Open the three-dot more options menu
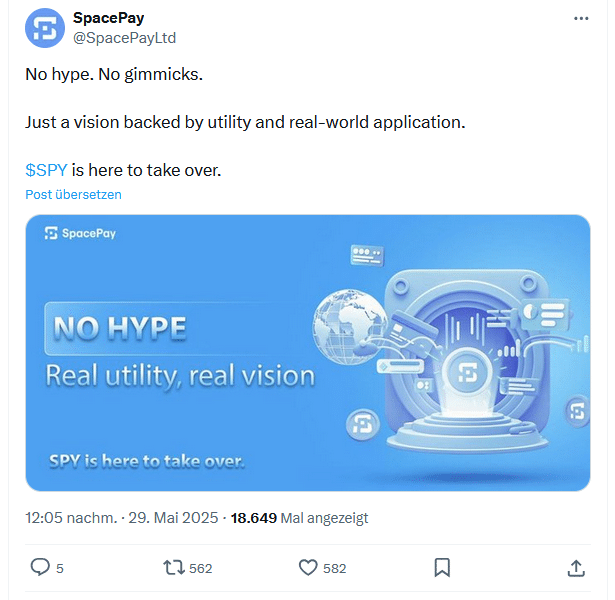Image resolution: width=615 pixels, height=600 pixels. (x=581, y=19)
